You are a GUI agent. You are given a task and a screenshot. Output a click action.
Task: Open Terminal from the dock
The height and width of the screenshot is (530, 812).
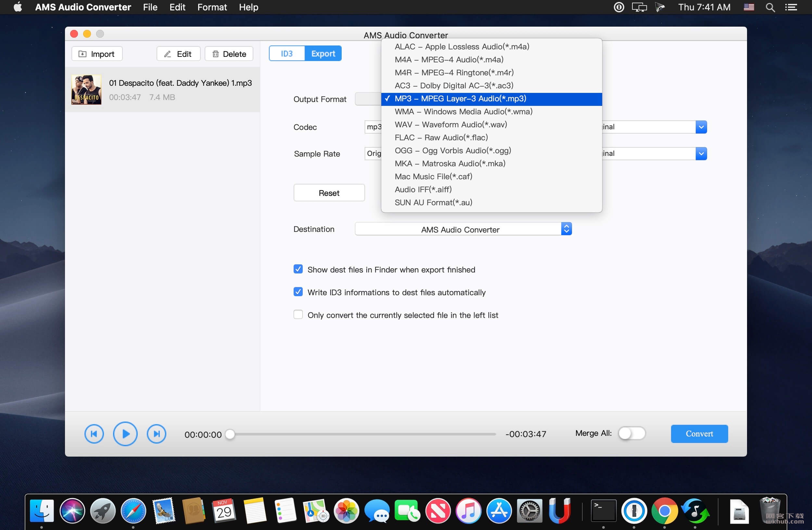603,511
